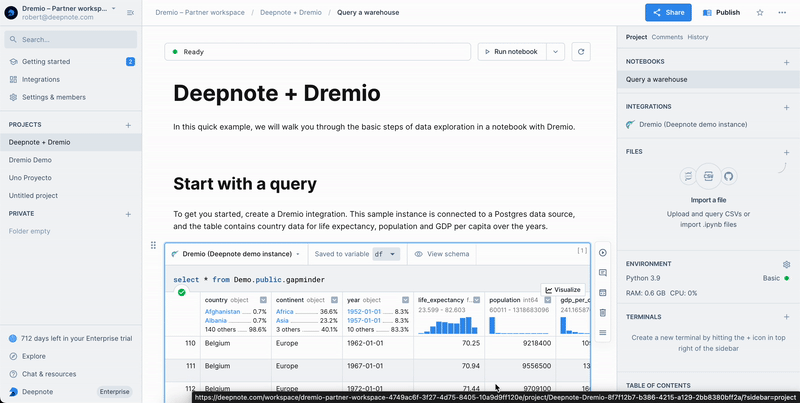Delete the cell using the trash icon
This screenshot has height=403, width=800.
(x=603, y=313)
